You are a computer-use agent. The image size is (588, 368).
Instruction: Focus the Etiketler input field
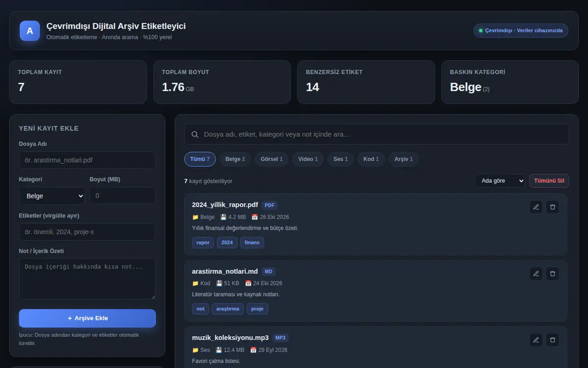87,232
